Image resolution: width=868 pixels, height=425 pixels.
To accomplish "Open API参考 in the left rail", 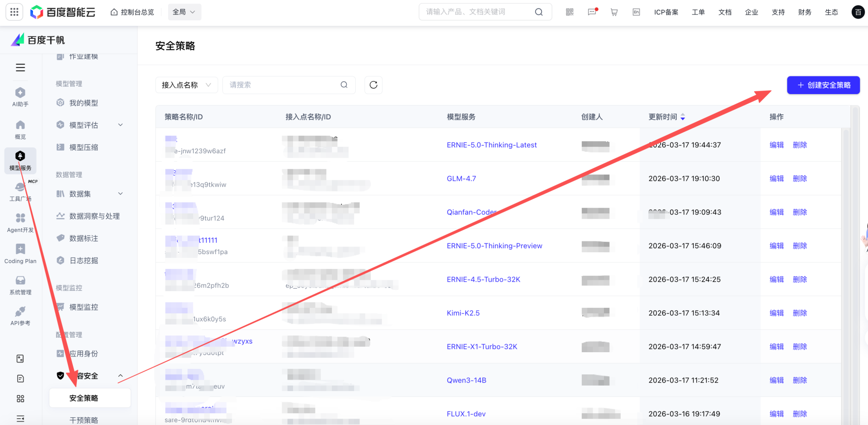I will coord(20,316).
